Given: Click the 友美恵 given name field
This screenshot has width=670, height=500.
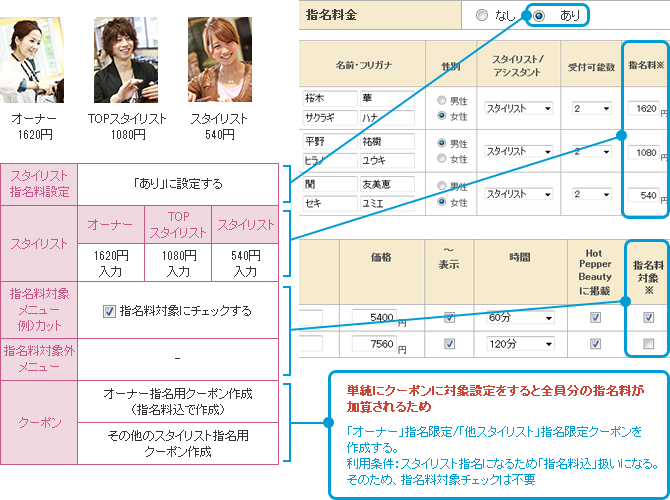Looking at the screenshot, I should 387,184.
